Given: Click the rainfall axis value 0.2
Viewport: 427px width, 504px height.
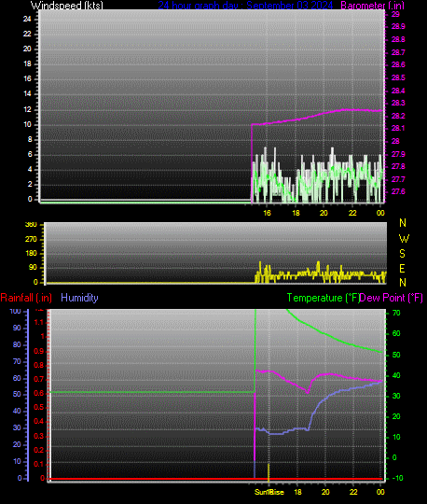Looking at the screenshot, I should (x=39, y=450).
